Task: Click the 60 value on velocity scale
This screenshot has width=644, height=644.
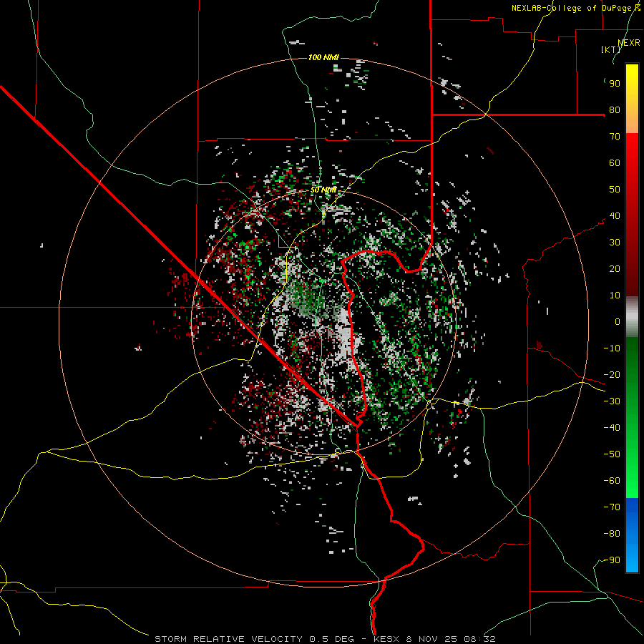Action: click(615, 163)
